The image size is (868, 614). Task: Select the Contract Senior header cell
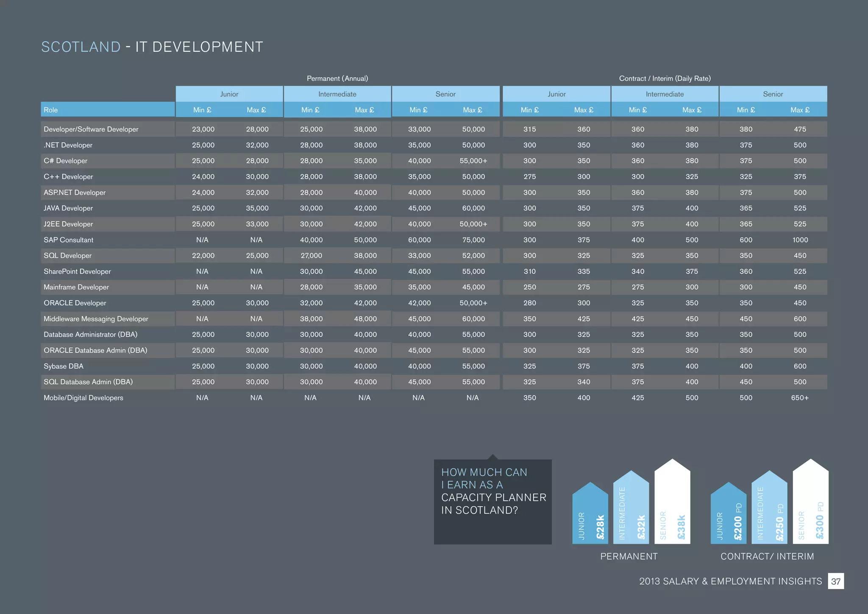(x=773, y=94)
